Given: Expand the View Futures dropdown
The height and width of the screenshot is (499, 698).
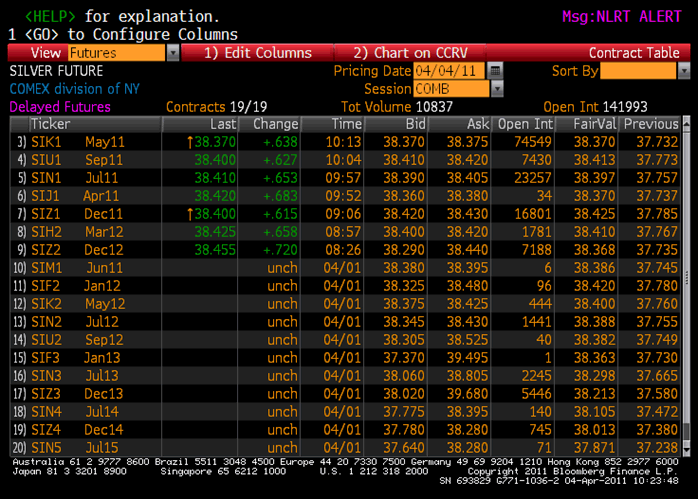Looking at the screenshot, I should pos(173,53).
